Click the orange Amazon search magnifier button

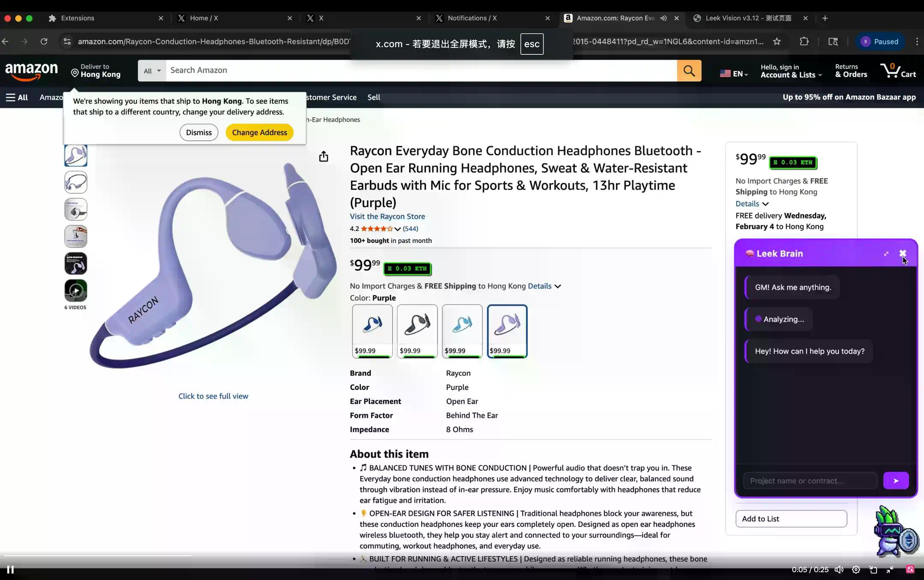click(x=689, y=71)
